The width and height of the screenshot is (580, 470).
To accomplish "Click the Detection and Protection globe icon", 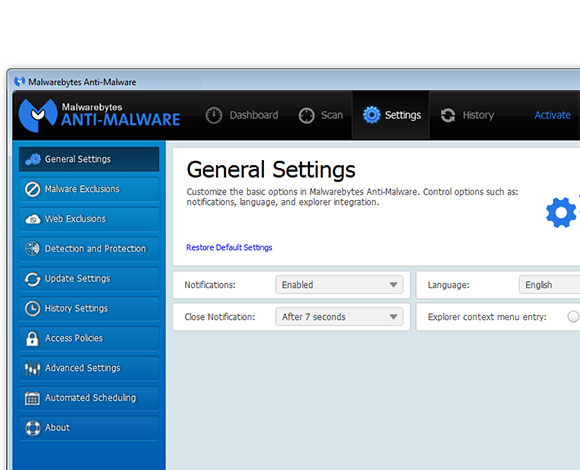I will coord(33,248).
